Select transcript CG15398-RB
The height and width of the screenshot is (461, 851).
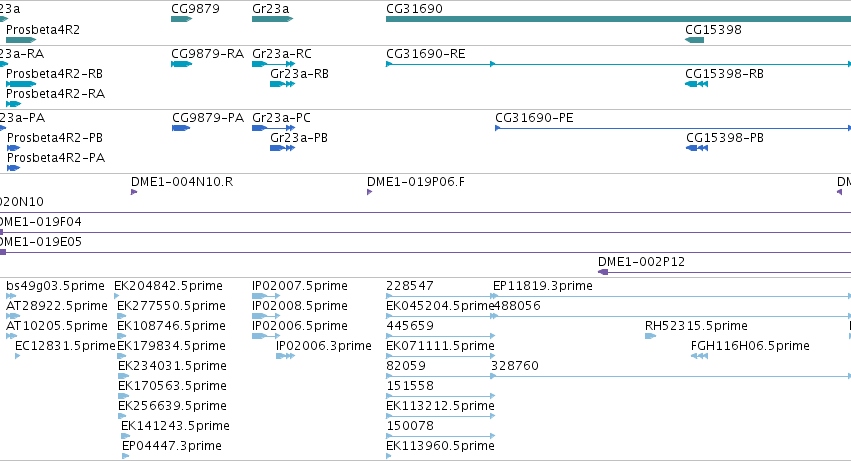[x=696, y=84]
